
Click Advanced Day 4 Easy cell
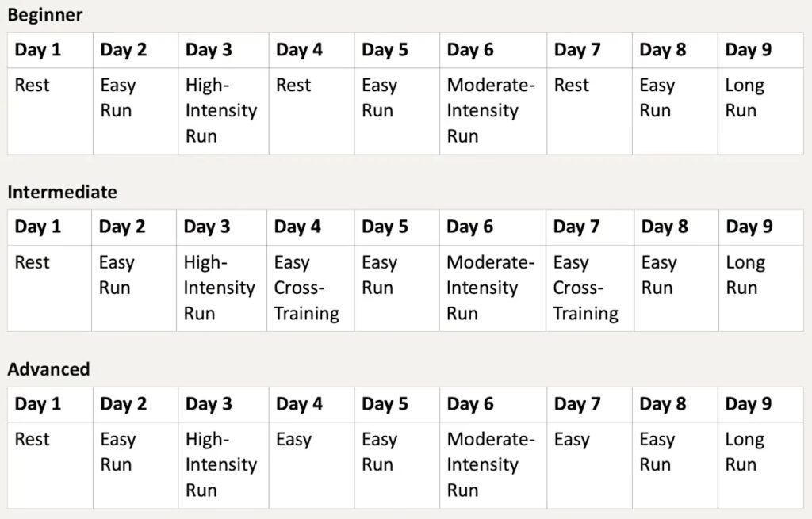311,464
